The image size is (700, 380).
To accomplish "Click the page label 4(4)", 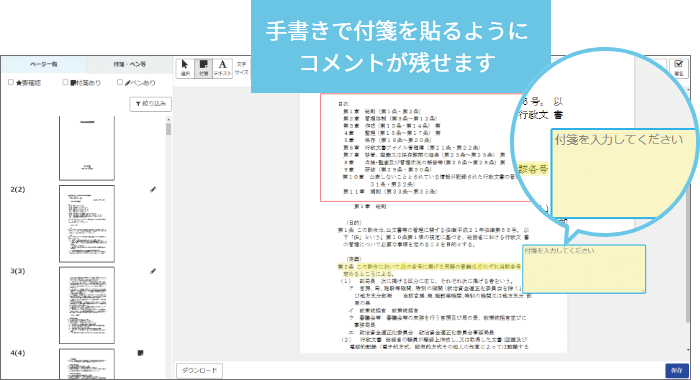I will click(x=18, y=353).
